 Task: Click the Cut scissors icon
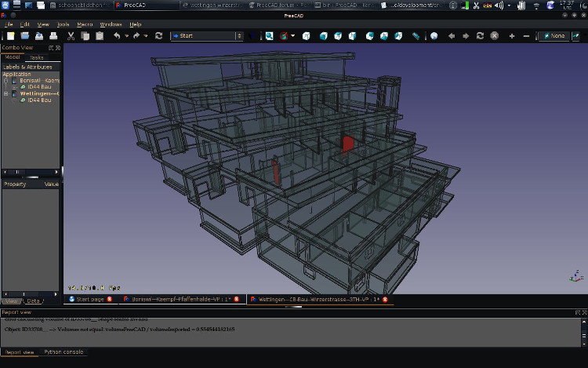tap(71, 36)
